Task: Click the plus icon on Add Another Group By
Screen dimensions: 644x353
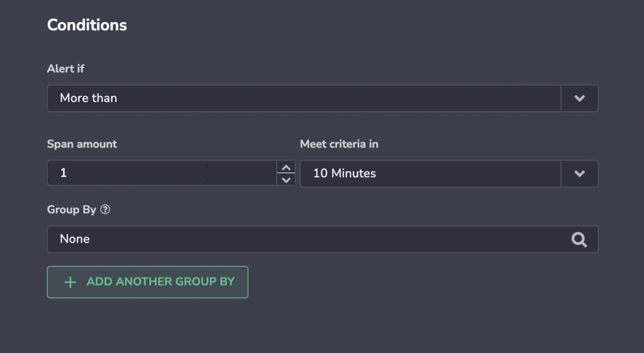Action: tap(70, 282)
